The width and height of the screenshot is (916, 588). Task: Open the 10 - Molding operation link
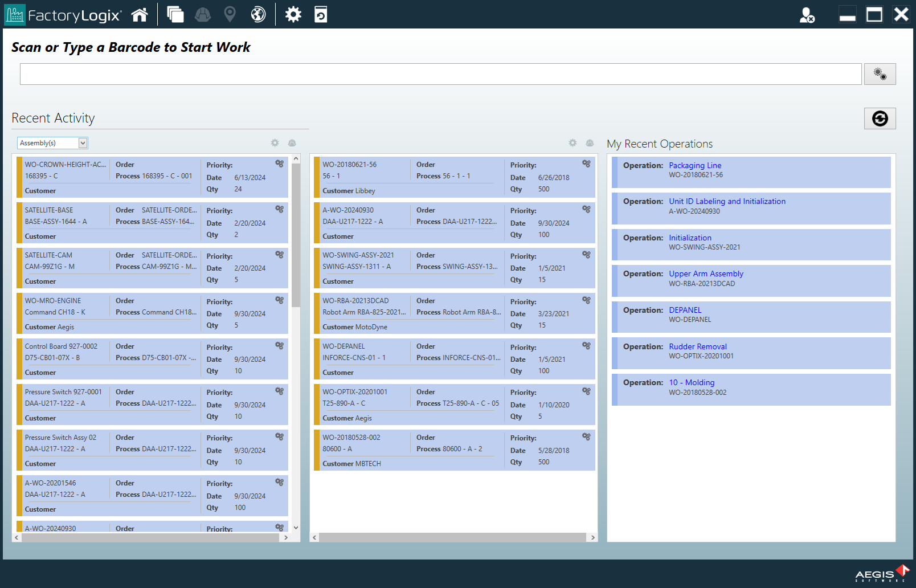[692, 382]
